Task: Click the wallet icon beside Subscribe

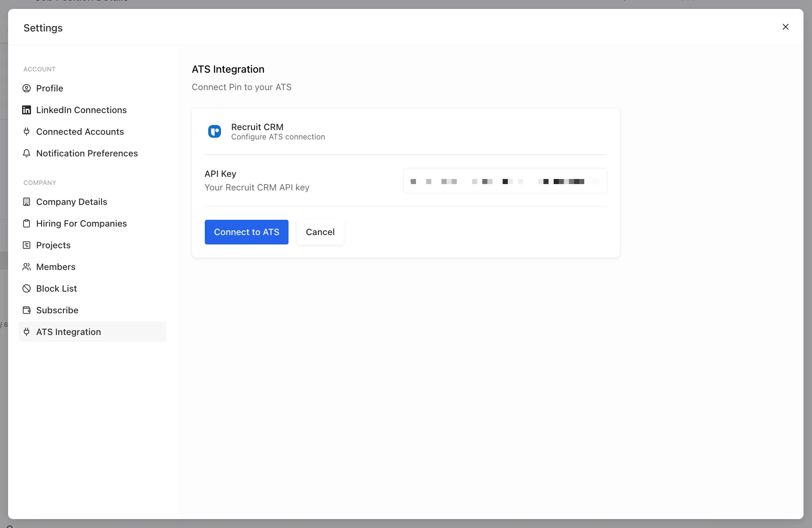Action: point(26,310)
